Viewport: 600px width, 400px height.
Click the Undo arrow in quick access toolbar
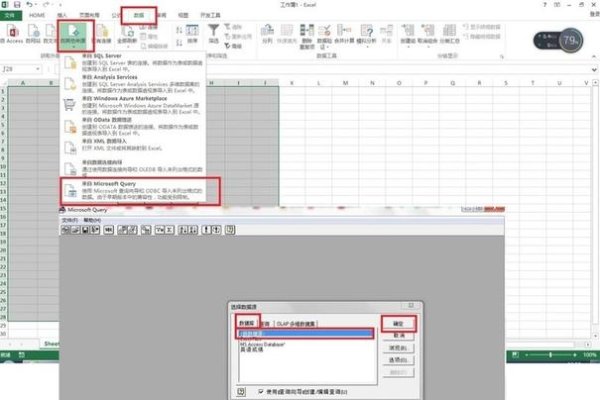click(x=29, y=5)
